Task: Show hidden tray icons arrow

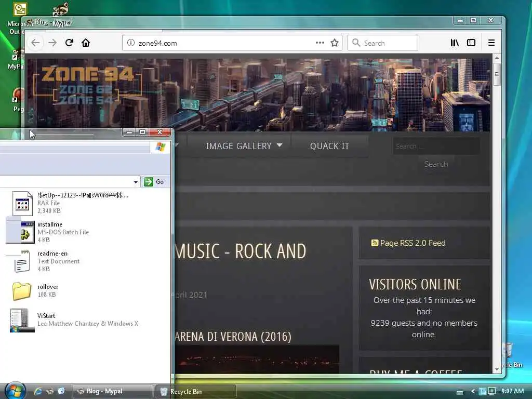Action: (473, 391)
